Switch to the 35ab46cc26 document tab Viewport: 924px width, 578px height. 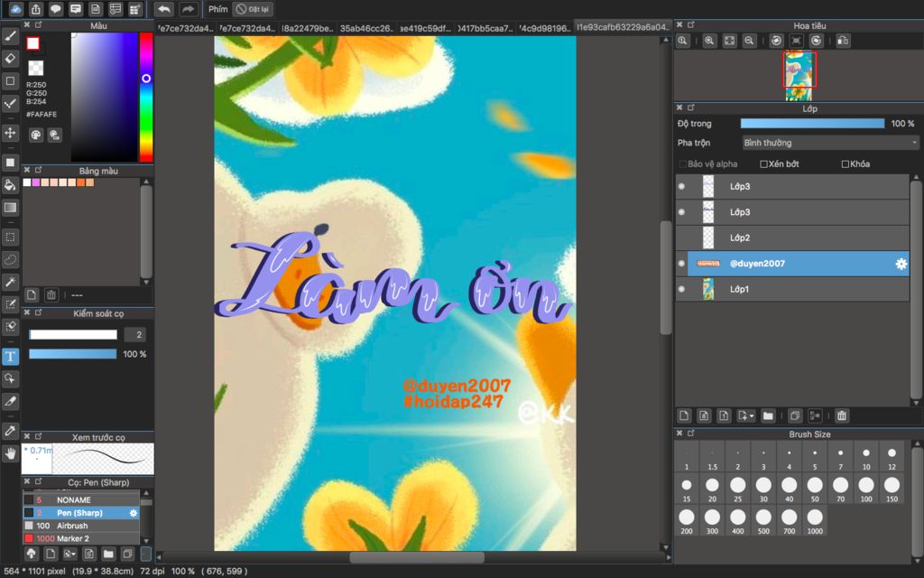pos(366,28)
